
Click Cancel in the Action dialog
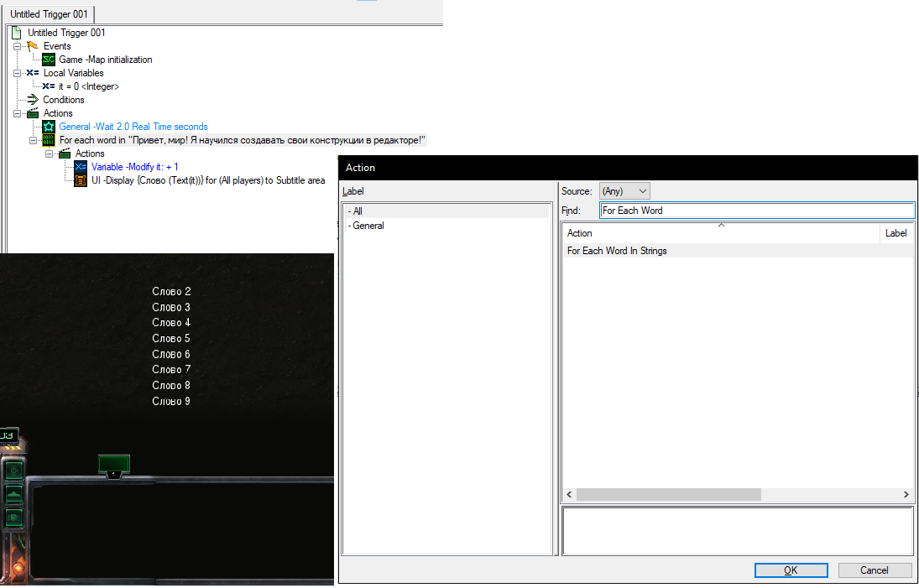point(874,570)
